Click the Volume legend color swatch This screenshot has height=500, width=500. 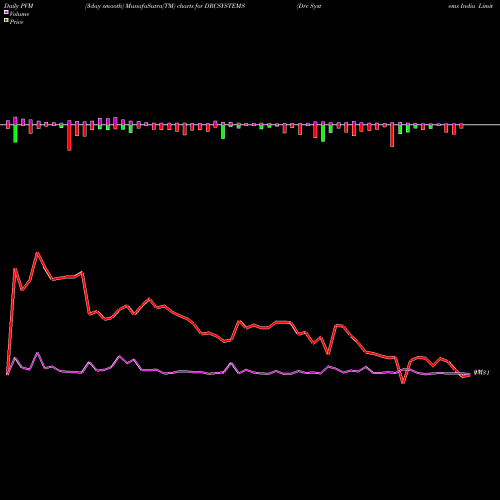(x=6, y=12)
